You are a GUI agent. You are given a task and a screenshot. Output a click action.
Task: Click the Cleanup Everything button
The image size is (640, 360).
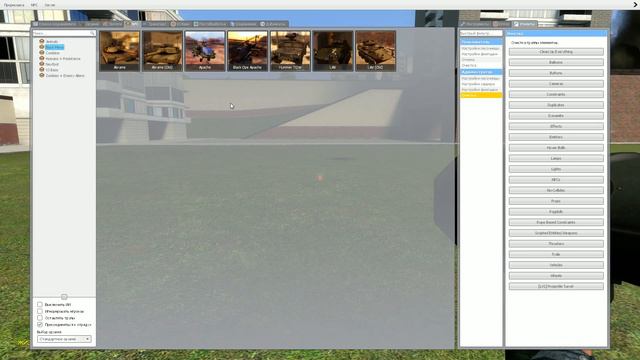coord(556,52)
